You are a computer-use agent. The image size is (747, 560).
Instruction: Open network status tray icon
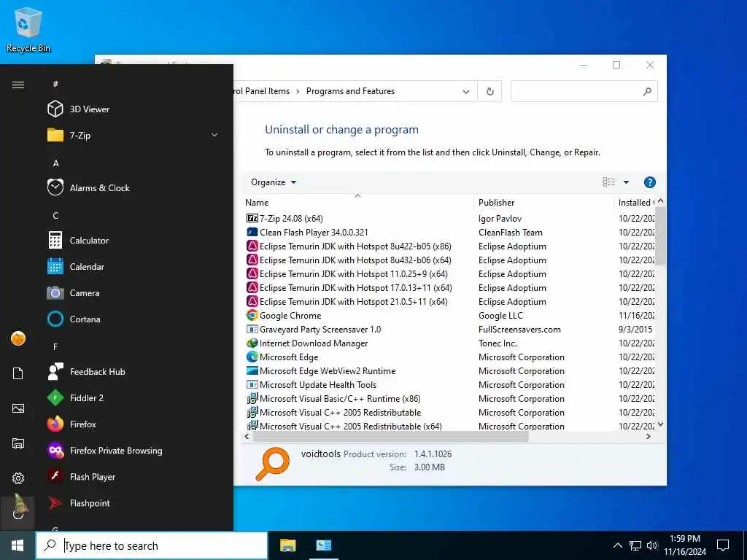[x=635, y=545]
